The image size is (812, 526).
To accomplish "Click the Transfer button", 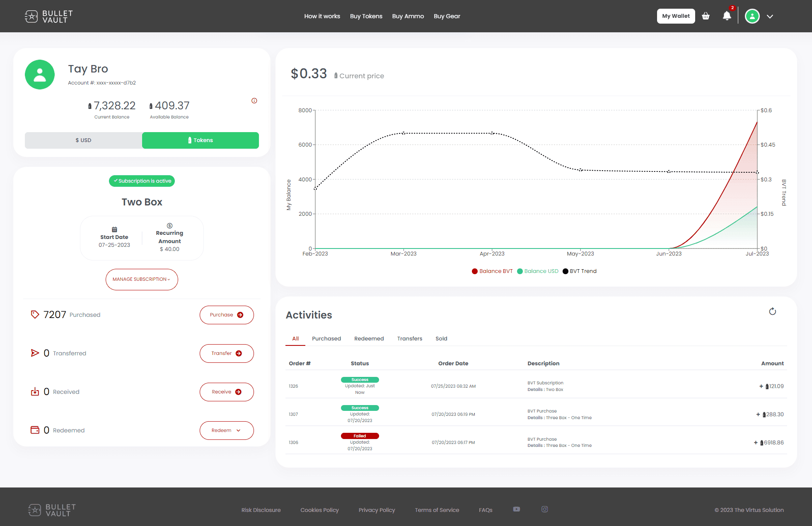I will (226, 353).
